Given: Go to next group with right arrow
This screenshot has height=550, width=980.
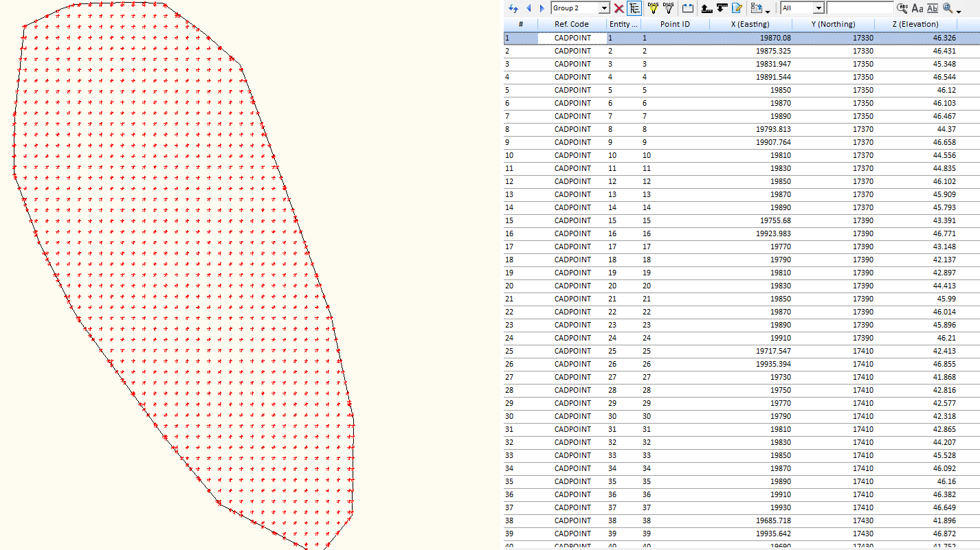Looking at the screenshot, I should [542, 8].
